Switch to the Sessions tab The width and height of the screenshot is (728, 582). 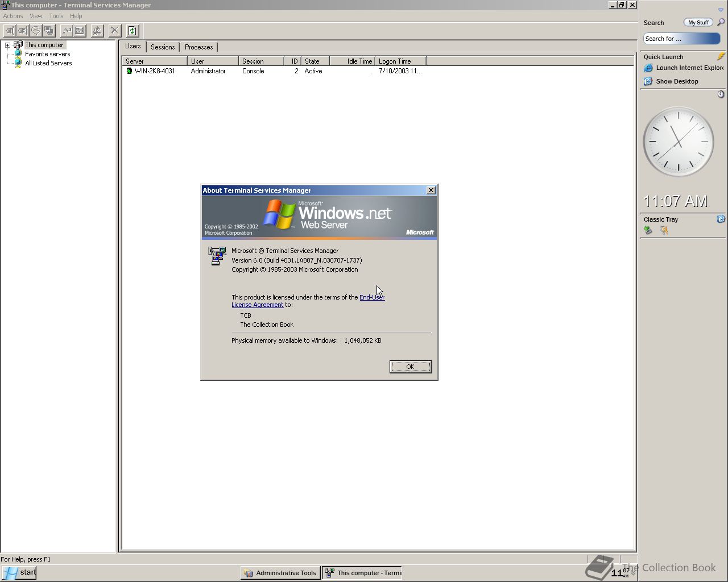(163, 47)
